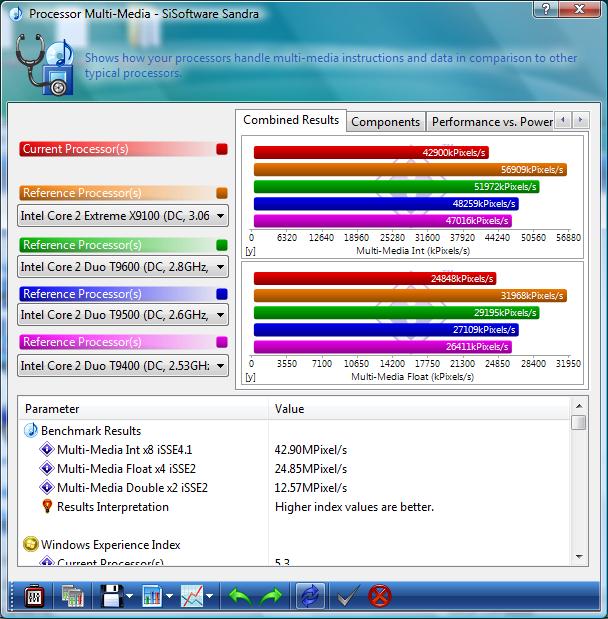The height and width of the screenshot is (619, 608).
Task: Click the blue 27109kPixels/s float bar
Action: (386, 329)
